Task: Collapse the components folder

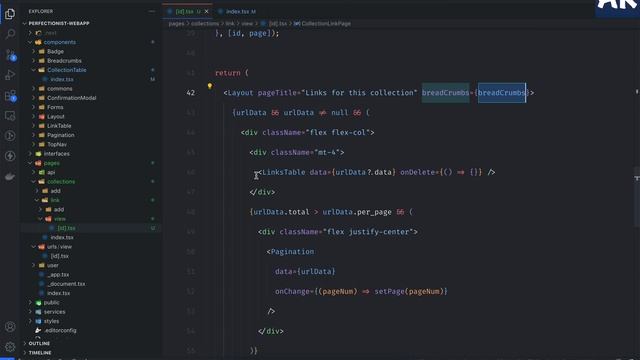Action: pos(60,42)
